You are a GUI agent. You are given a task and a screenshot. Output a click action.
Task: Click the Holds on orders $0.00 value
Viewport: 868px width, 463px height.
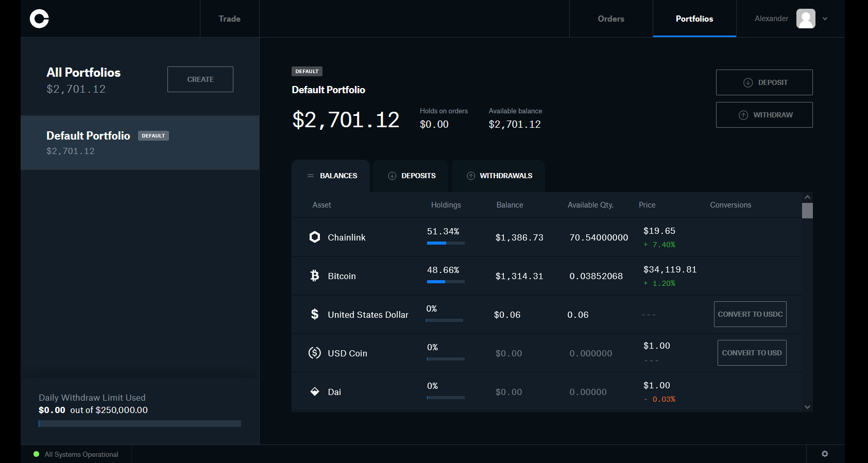434,124
